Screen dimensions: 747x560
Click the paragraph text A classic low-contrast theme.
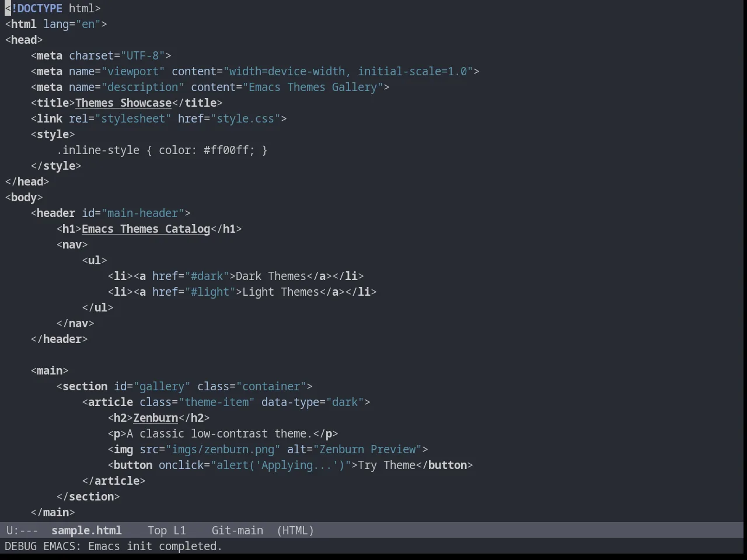point(219,433)
